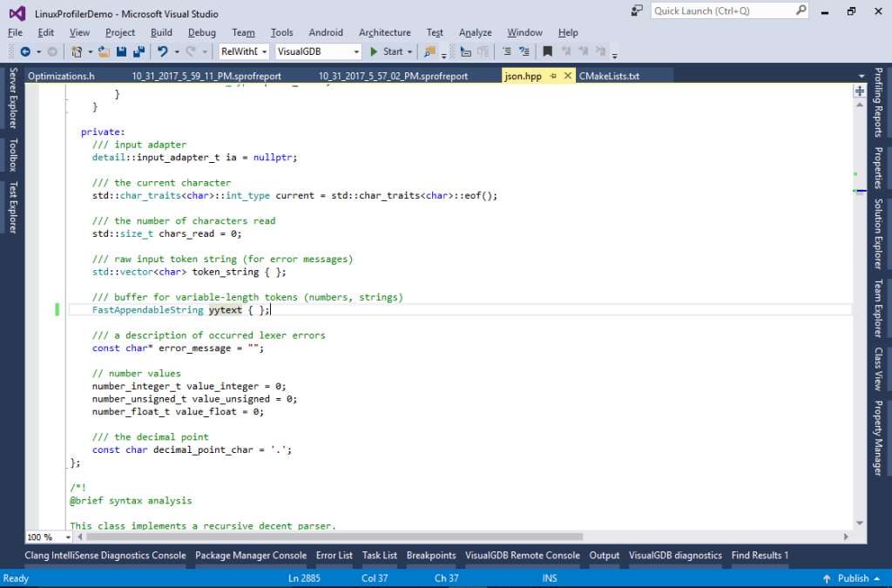Click the Undo arrow icon
The image size is (892, 588).
click(x=162, y=51)
